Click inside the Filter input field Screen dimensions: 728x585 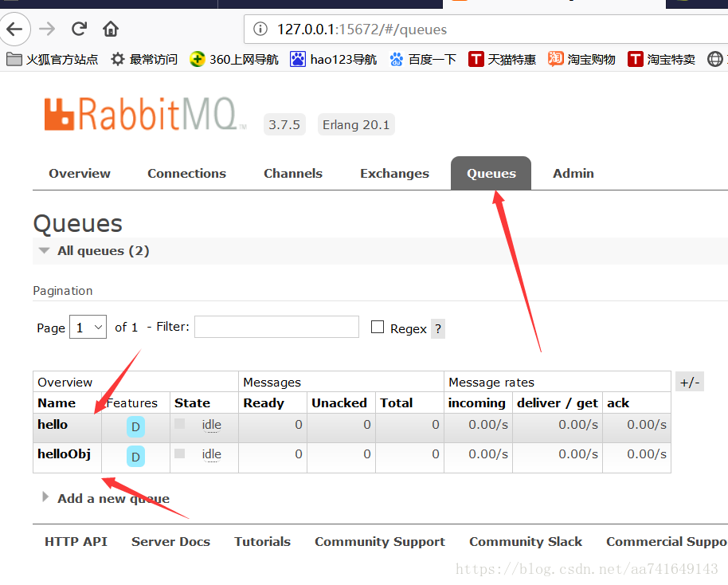click(276, 327)
